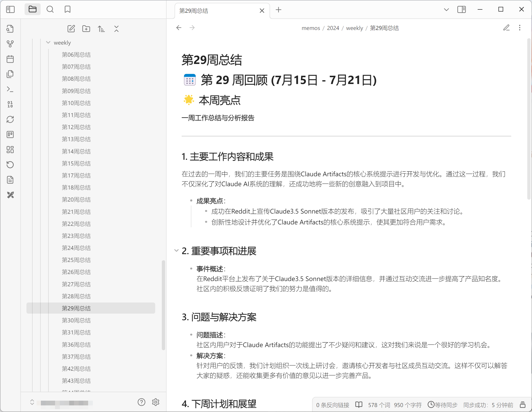Image resolution: width=532 pixels, height=412 pixels.
Task: Toggle the left sidebar panel
Action: pos(10,9)
